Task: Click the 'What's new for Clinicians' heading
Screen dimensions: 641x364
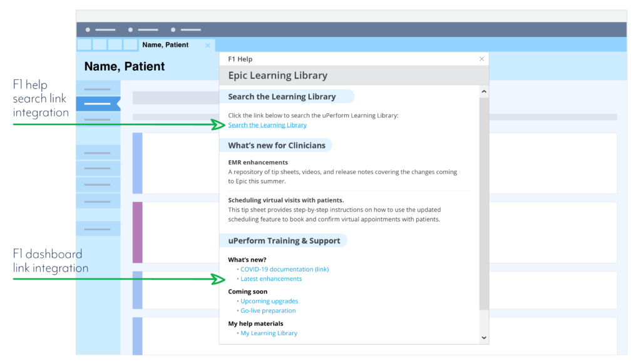Action: pos(277,146)
